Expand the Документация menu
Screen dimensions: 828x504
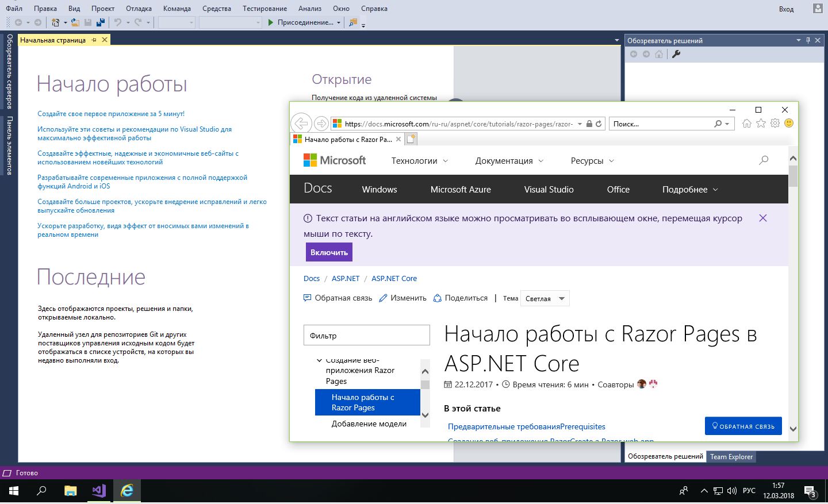point(509,161)
